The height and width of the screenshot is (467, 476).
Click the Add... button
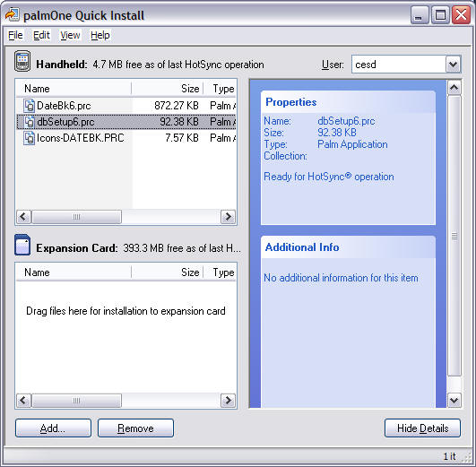[53, 428]
